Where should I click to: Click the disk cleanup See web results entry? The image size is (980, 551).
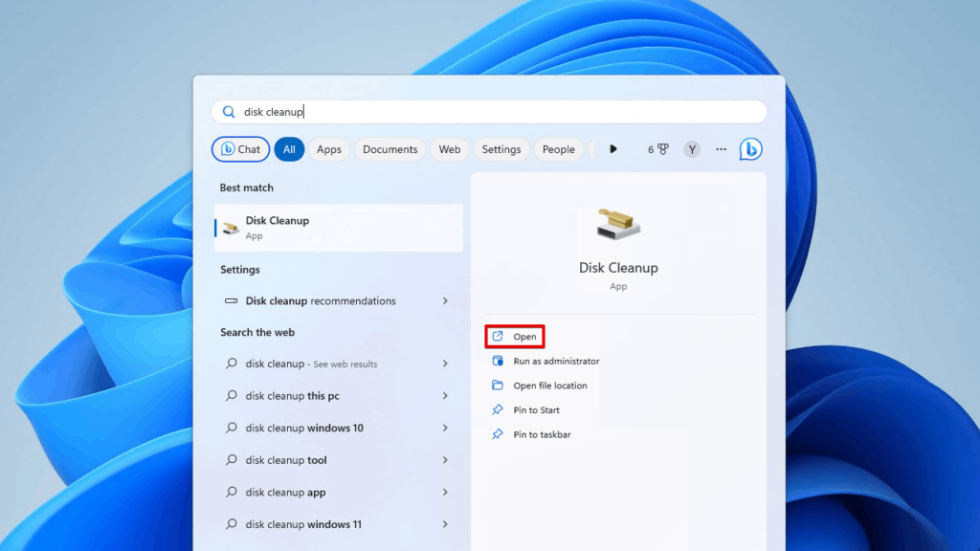pyautogui.click(x=312, y=364)
